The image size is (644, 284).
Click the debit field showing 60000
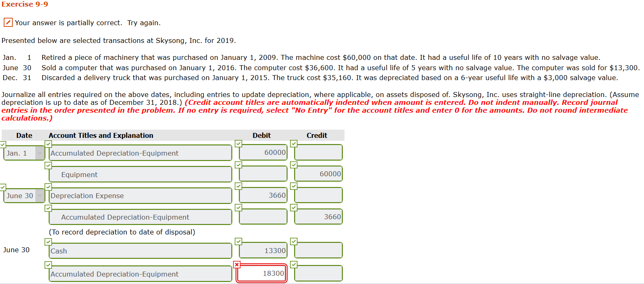point(263,153)
